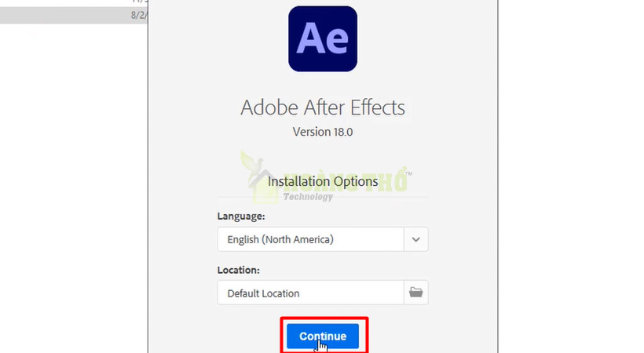Click the Language: field label
This screenshot has width=644, height=353.
241,217
